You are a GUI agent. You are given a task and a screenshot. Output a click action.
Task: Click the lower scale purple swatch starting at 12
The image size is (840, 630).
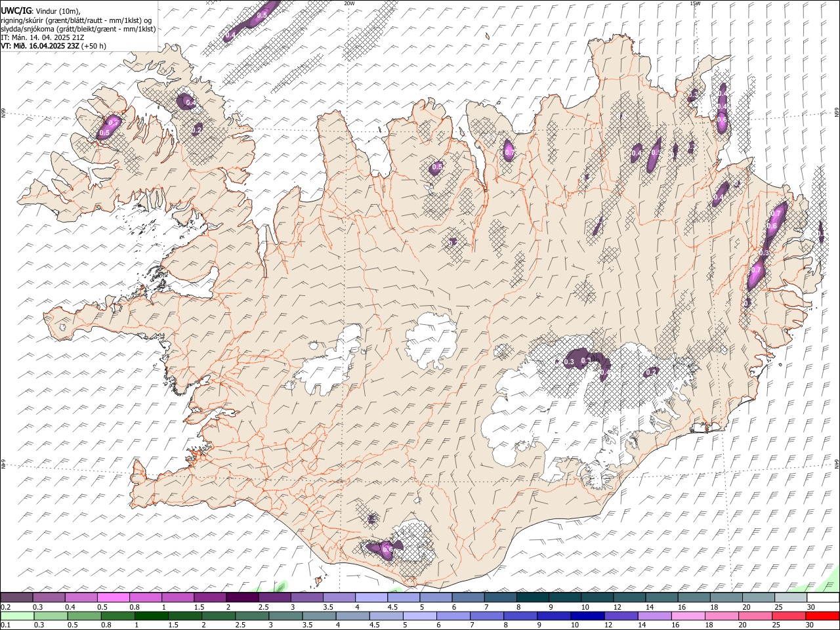tap(621, 616)
